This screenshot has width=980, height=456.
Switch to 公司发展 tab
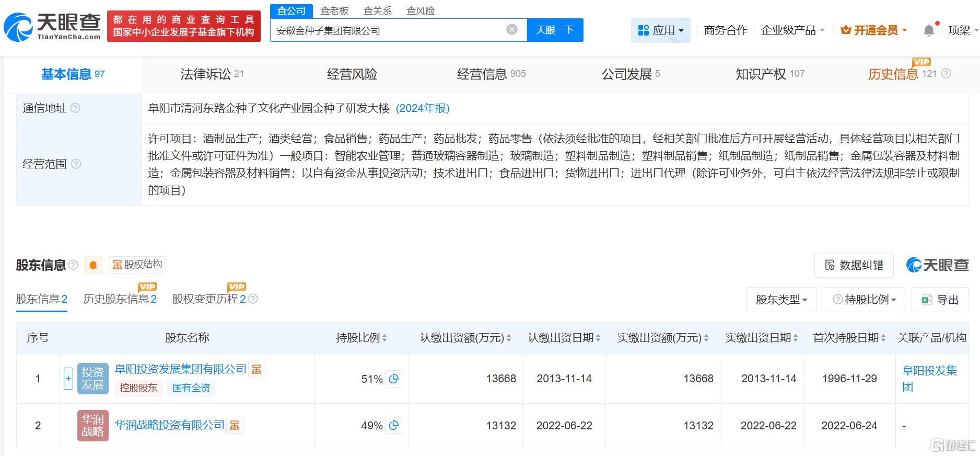click(631, 74)
